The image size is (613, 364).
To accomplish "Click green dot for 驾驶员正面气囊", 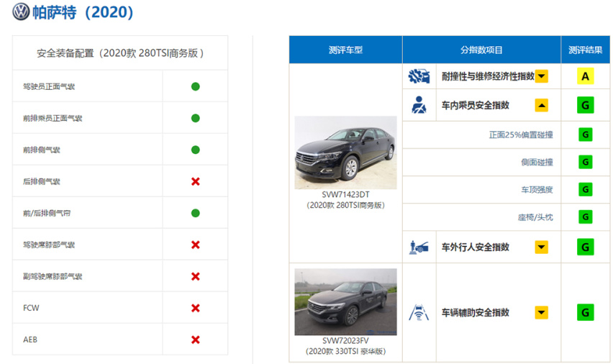I will [196, 86].
